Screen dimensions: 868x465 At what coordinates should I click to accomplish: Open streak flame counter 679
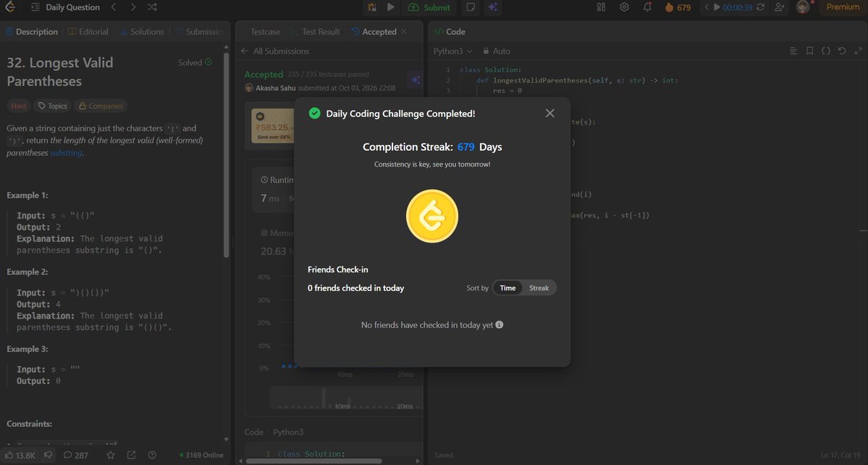click(x=678, y=7)
